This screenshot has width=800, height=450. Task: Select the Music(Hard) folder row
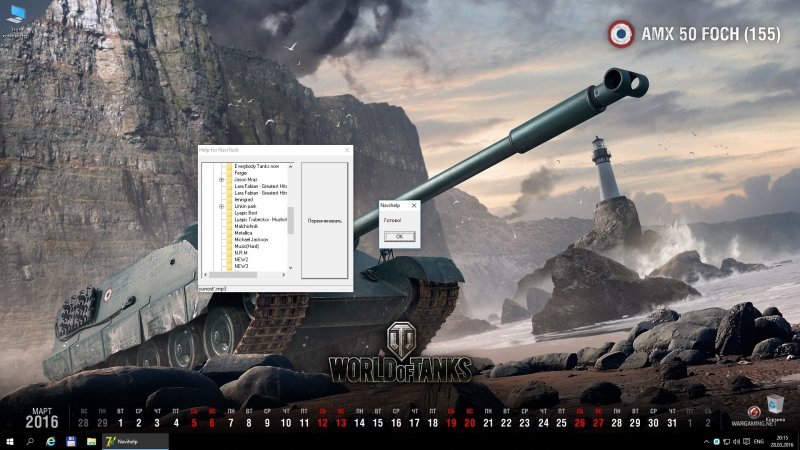pos(246,246)
